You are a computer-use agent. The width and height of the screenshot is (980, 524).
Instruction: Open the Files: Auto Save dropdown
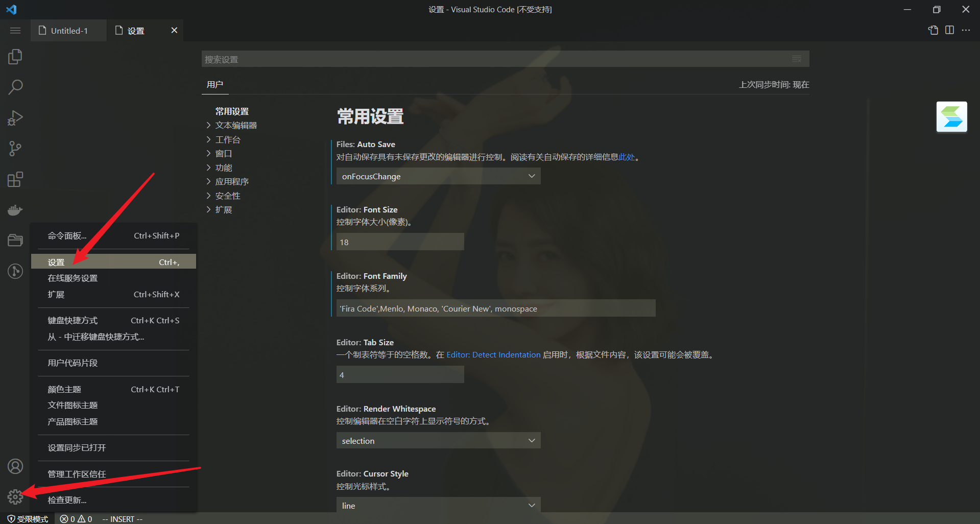pyautogui.click(x=438, y=176)
